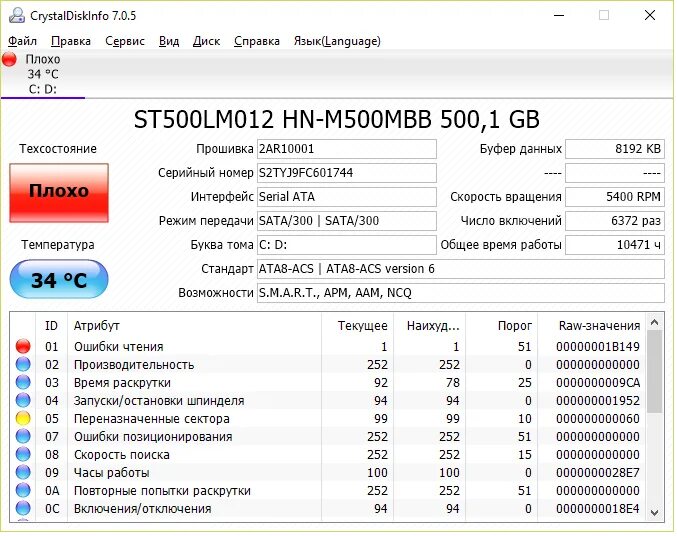
Task: Click raw value 0000000028E7
Action: click(x=598, y=473)
